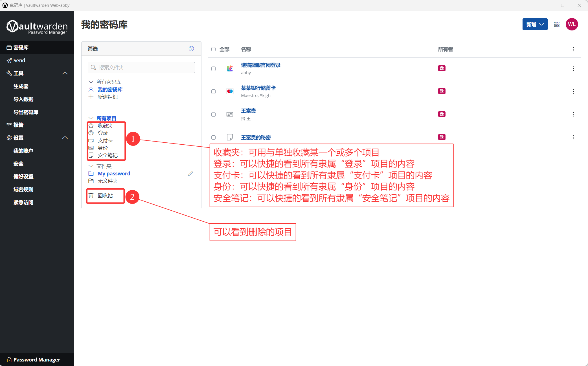Viewport: 588px width, 366px height.
Task: Click 新建组织 to create an organization
Action: point(107,97)
